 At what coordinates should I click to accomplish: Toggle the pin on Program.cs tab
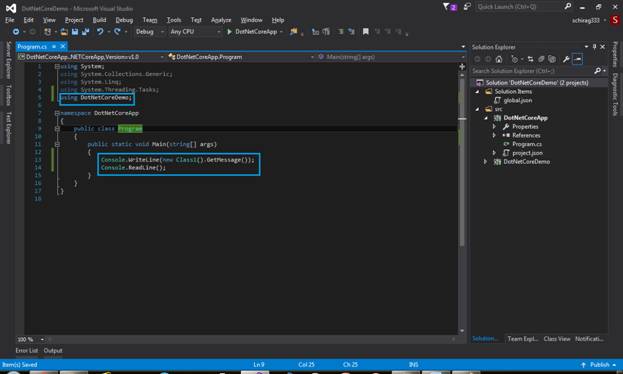(x=54, y=47)
